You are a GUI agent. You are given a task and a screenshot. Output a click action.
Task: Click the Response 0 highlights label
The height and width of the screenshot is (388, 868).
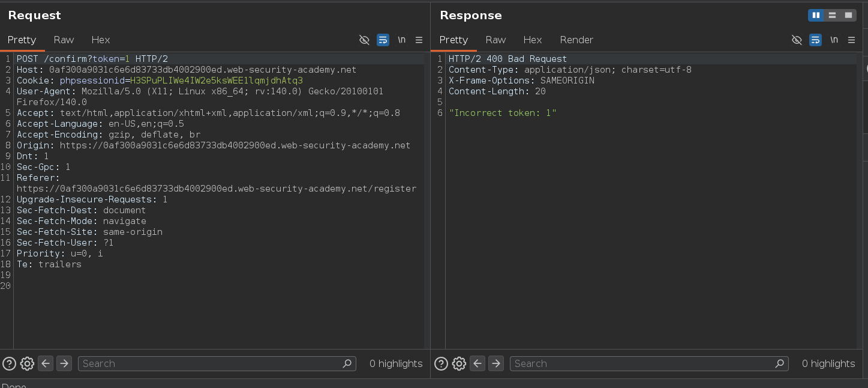pos(828,363)
